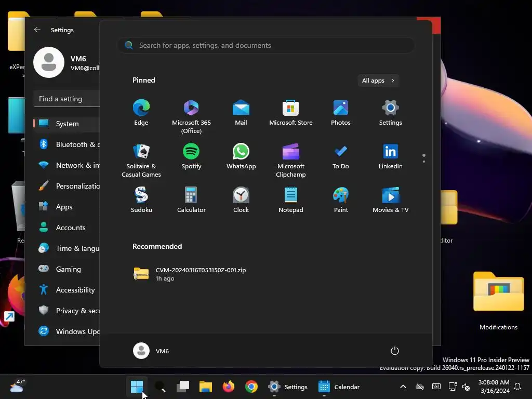The height and width of the screenshot is (399, 532).
Task: Open recommended file CVM-20240316T053150Z-001.zip
Action: [x=190, y=274]
